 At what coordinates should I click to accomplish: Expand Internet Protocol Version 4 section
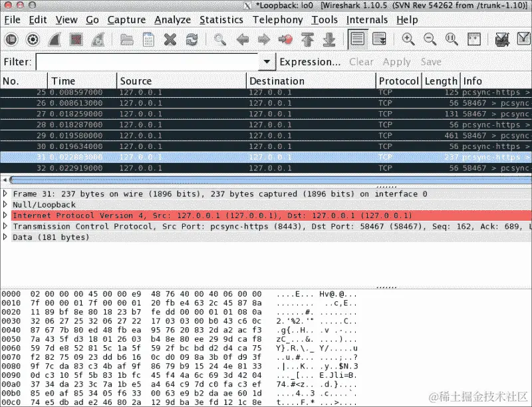tap(5, 215)
